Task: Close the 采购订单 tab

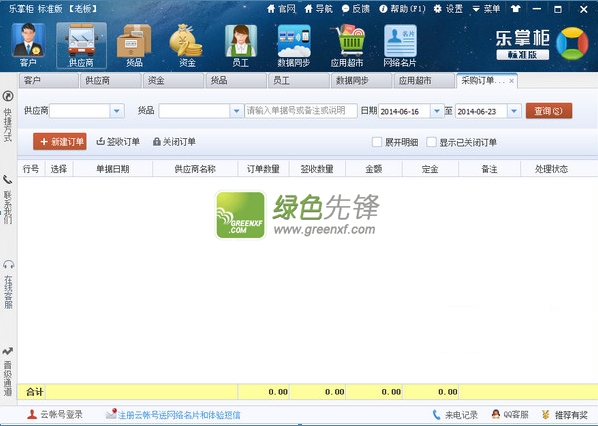Action: tap(511, 81)
